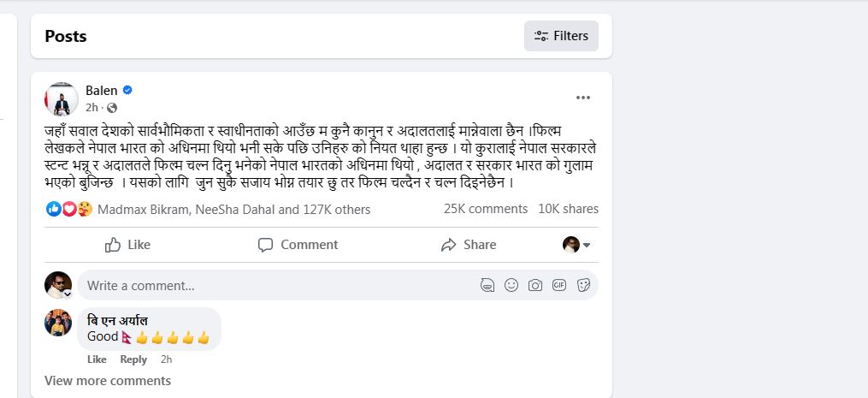This screenshot has width=868, height=398.
Task: Like the Balen post
Action: point(127,245)
